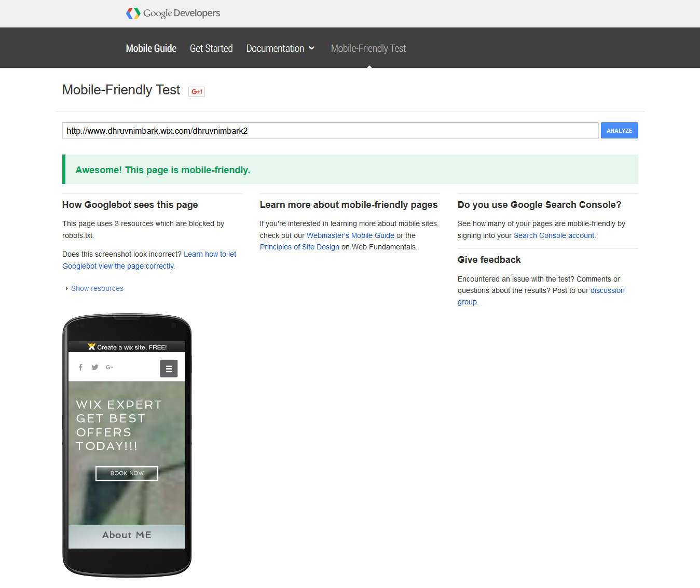Click the Wix logo in the phone banner
The width and height of the screenshot is (700, 588).
click(91, 347)
